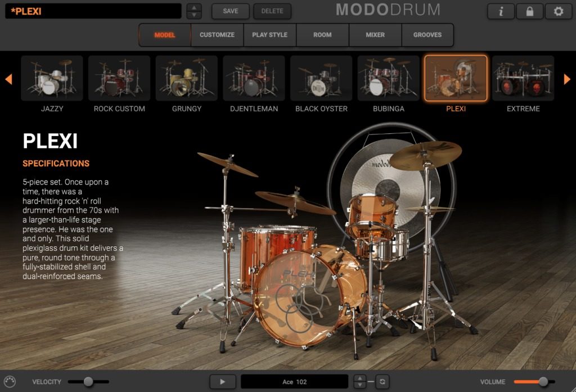The image size is (576, 392).
Task: Select next groove with the down arrow
Action: point(359,385)
